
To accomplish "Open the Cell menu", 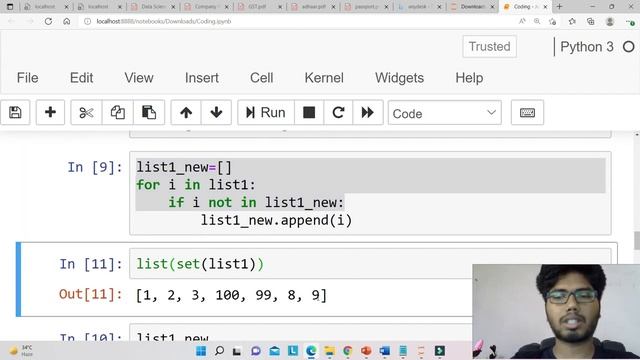I will pyautogui.click(x=262, y=78).
